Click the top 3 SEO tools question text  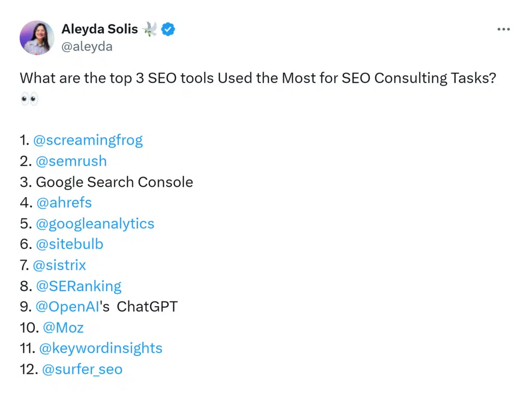tap(258, 78)
